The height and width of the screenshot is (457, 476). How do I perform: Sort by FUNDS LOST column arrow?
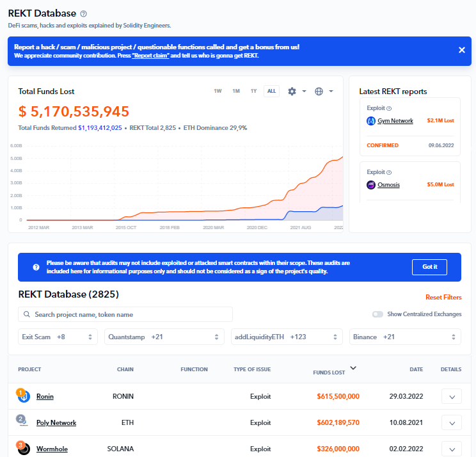pos(353,368)
